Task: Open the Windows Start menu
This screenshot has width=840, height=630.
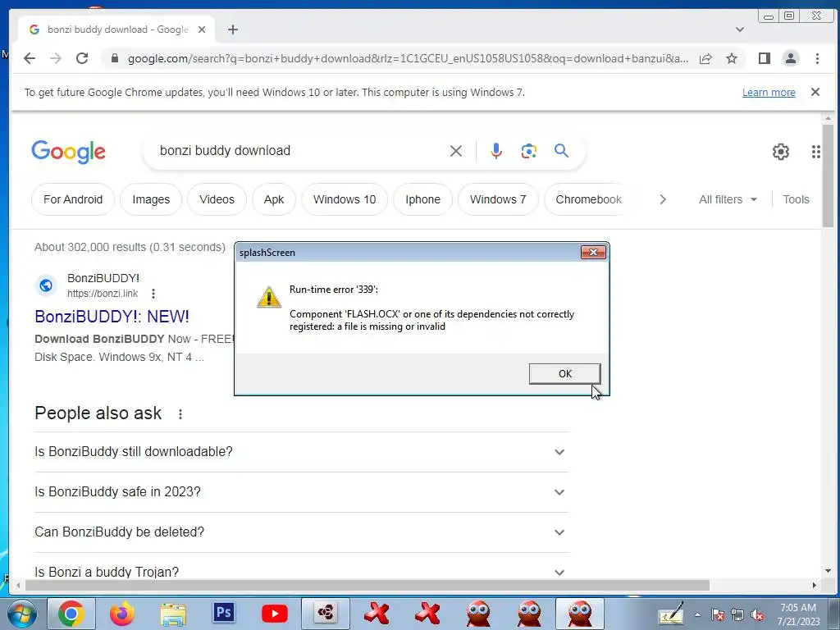Action: pyautogui.click(x=21, y=614)
